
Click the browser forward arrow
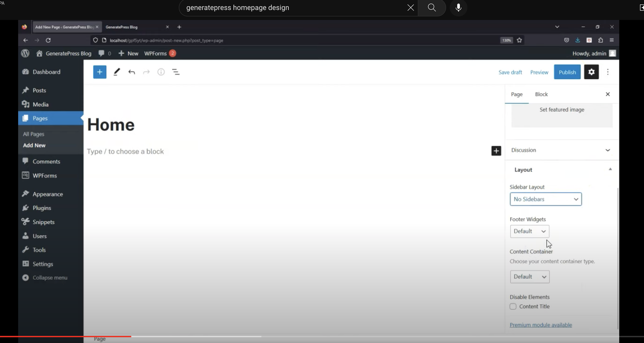[37, 40]
